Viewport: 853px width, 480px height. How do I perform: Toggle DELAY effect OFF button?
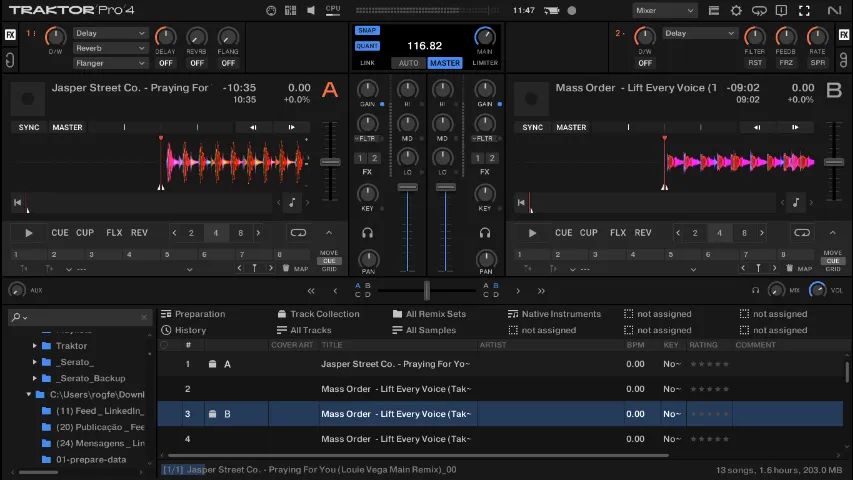click(165, 63)
